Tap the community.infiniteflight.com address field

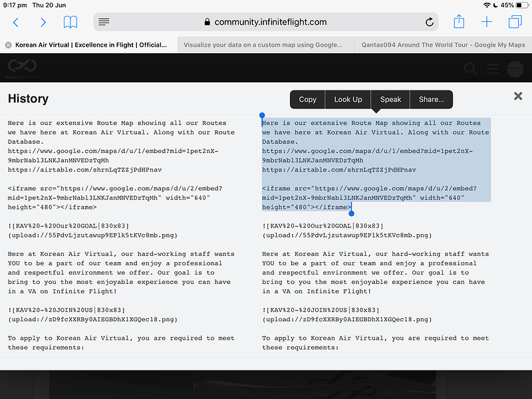[266, 22]
